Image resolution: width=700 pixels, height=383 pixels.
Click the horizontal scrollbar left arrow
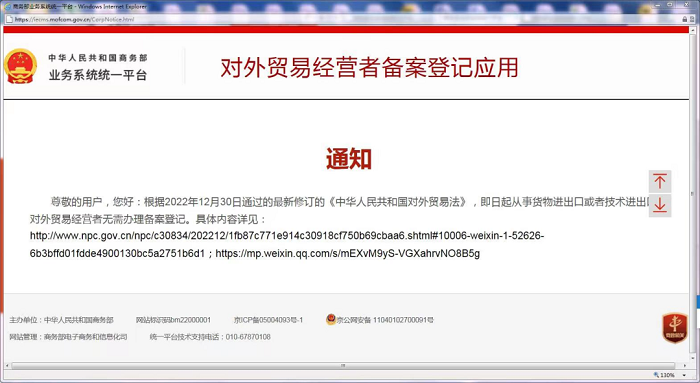(7, 366)
